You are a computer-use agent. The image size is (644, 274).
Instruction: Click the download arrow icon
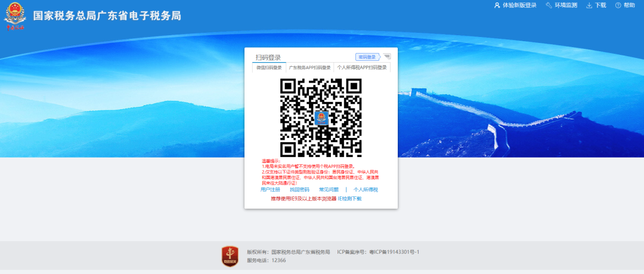pos(589,5)
